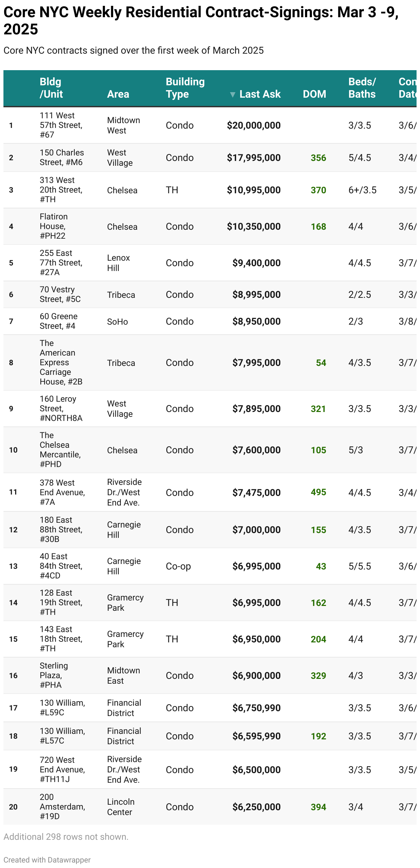Select the 378 West End Avenue, #7A row
The height and width of the screenshot is (868, 420).
tap(210, 492)
